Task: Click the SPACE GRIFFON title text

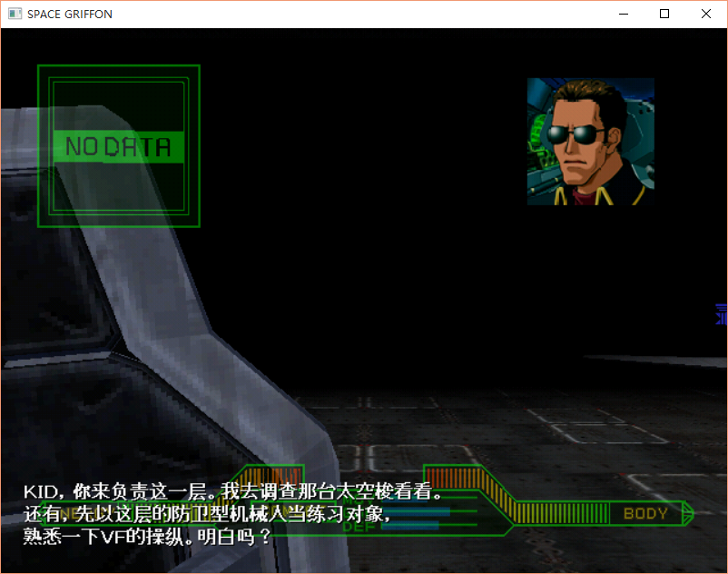Action: click(70, 15)
